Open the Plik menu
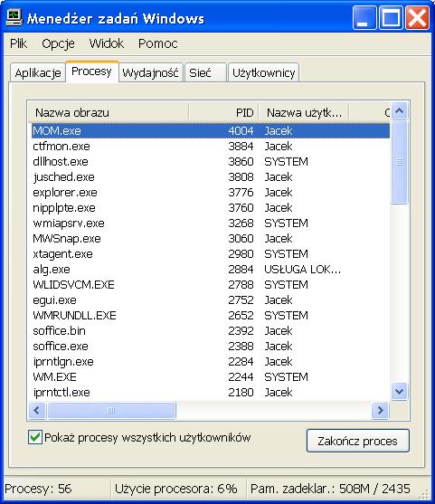The image size is (435, 504). [18, 43]
